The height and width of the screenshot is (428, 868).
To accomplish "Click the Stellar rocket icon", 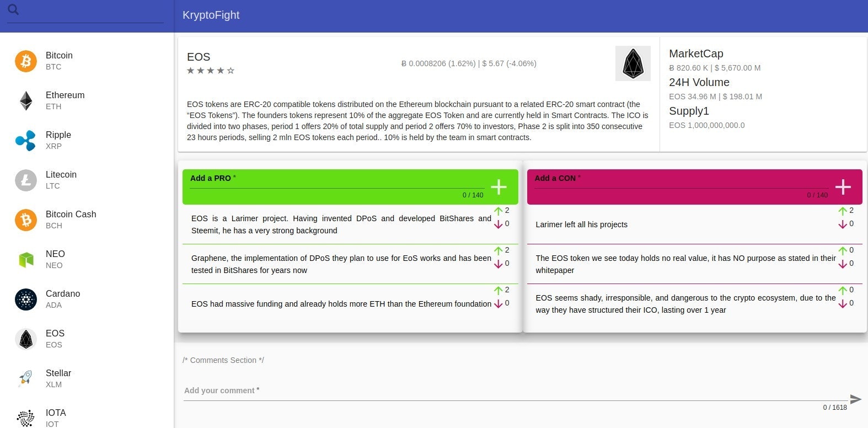I will 26,379.
